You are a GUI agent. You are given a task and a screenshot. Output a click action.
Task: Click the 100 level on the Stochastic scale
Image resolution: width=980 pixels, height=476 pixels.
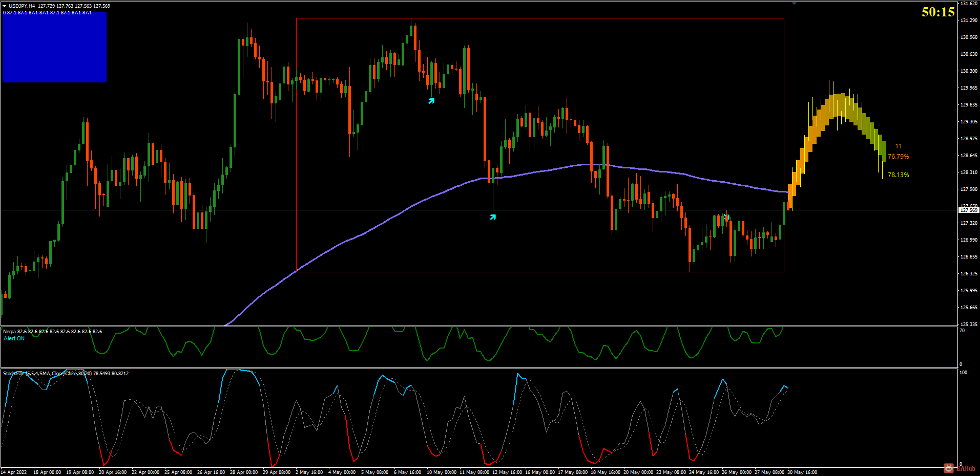[964, 373]
